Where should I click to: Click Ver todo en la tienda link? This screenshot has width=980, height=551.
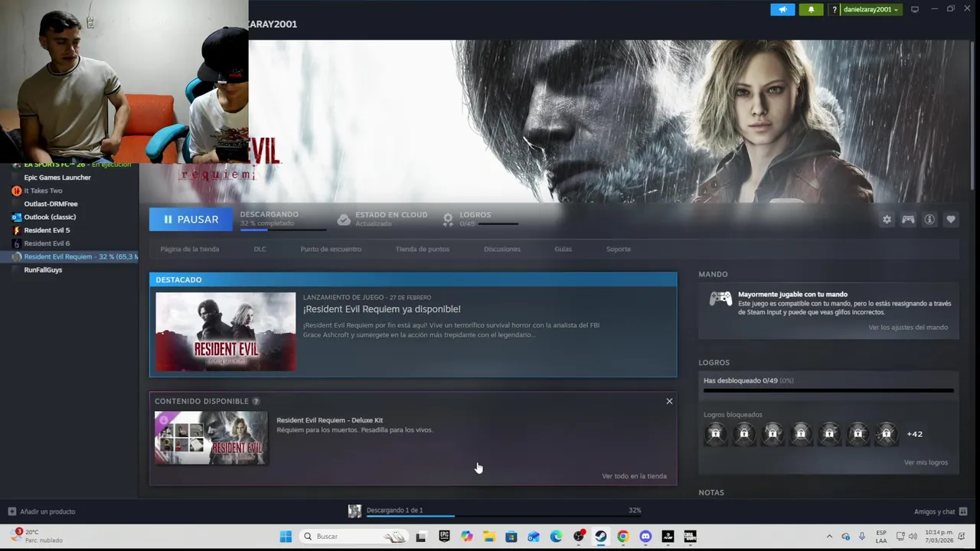[x=634, y=476]
